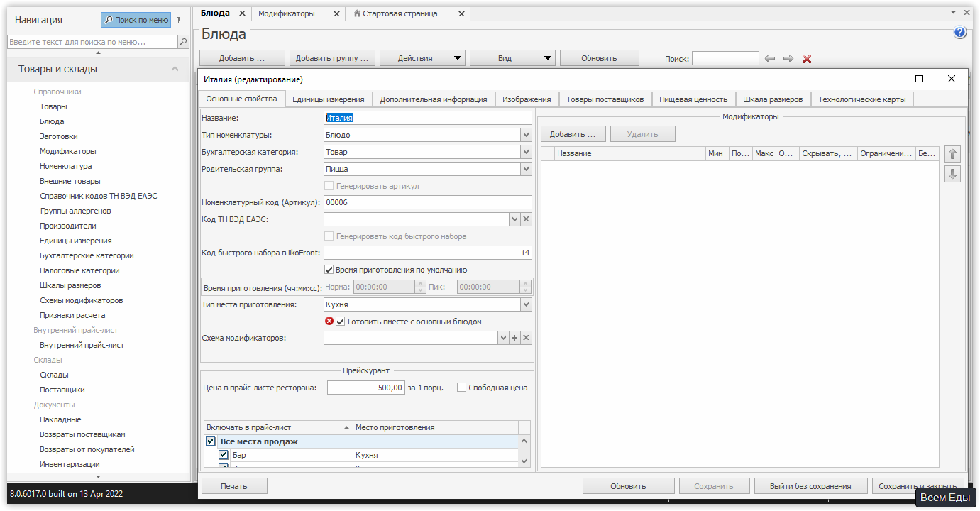Click the Печать button

pos(234,486)
